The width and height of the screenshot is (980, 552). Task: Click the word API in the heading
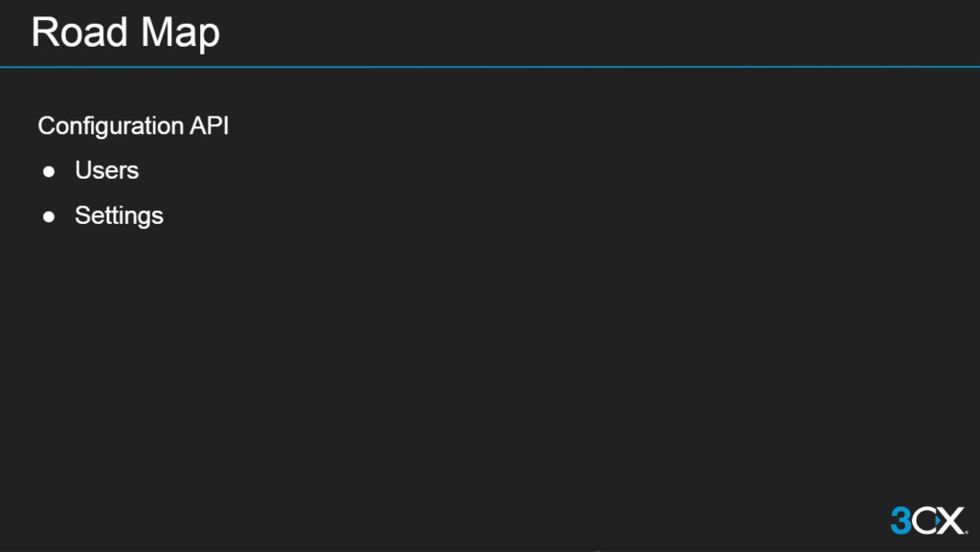pyautogui.click(x=209, y=125)
